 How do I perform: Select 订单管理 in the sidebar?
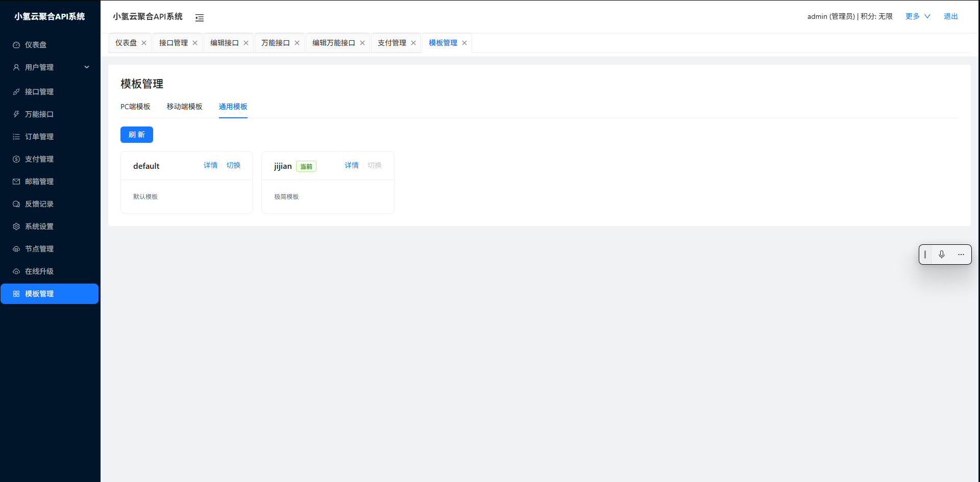coord(39,137)
